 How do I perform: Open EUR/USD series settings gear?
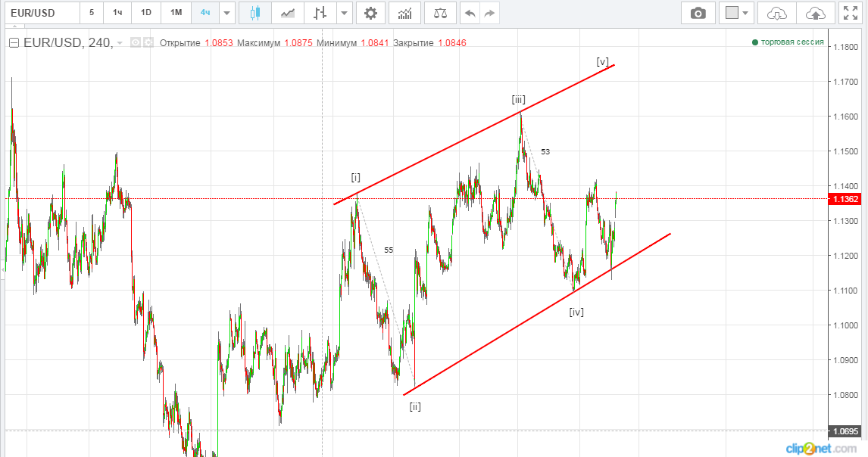pyautogui.click(x=148, y=42)
